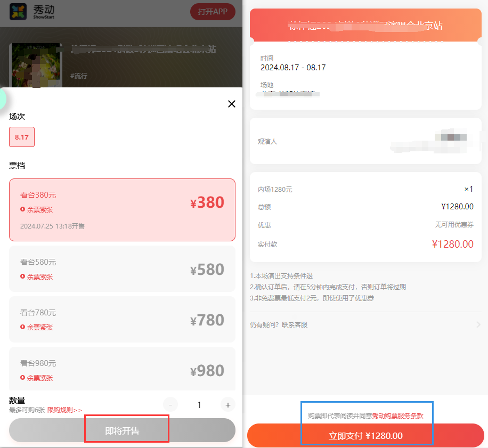Pick the 看台780元 ticket tier

[x=122, y=320]
